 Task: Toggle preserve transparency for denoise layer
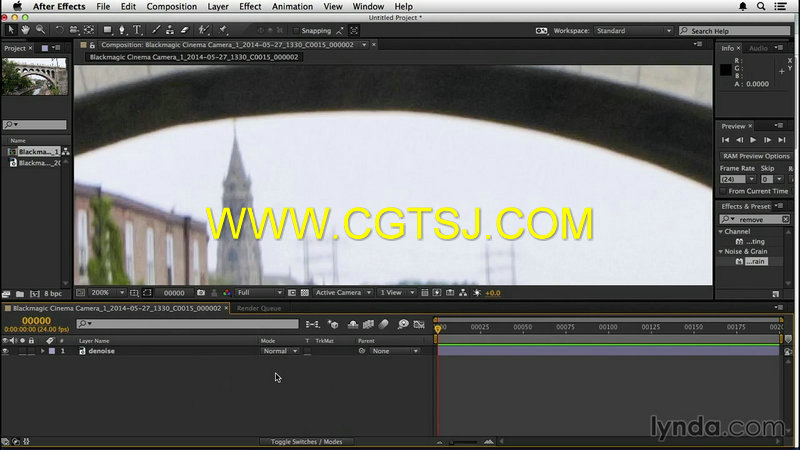(x=307, y=351)
